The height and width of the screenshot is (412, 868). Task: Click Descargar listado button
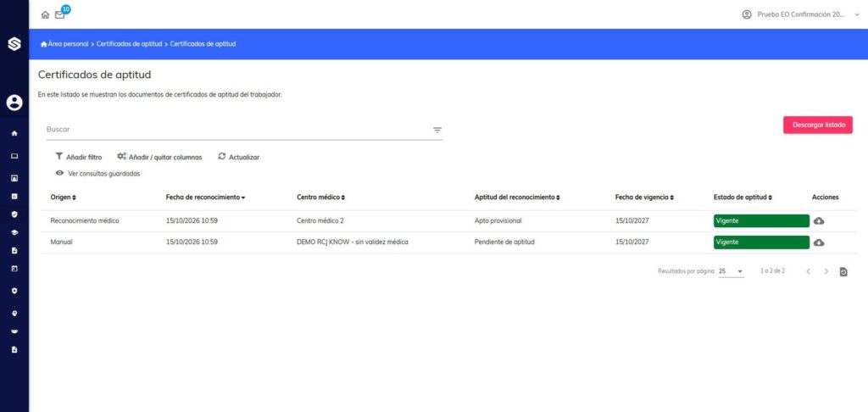click(x=818, y=125)
